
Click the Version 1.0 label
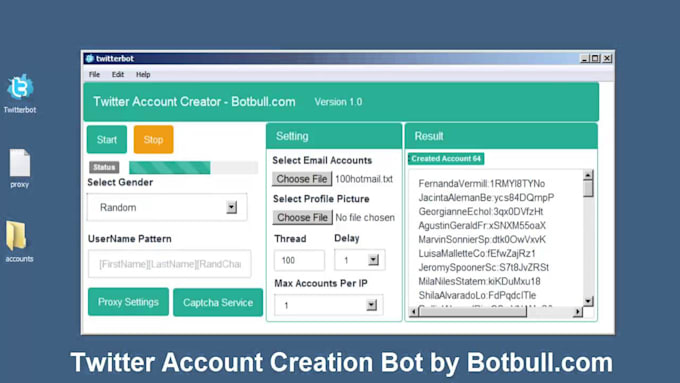click(338, 102)
